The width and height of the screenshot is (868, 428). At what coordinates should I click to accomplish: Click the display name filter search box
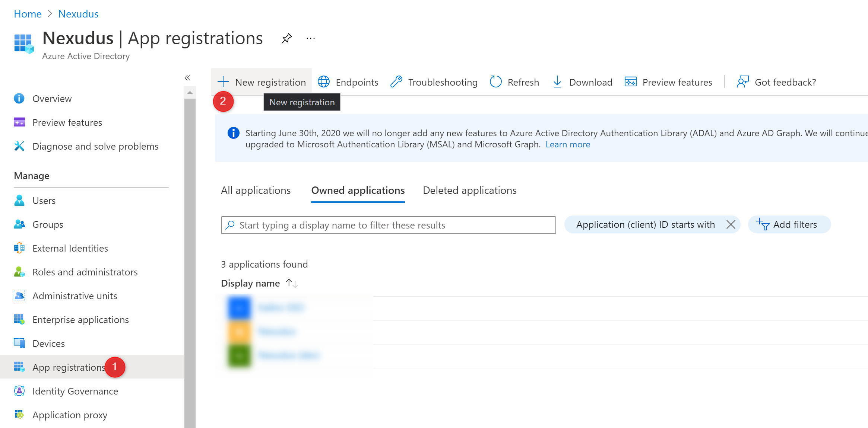(x=389, y=225)
